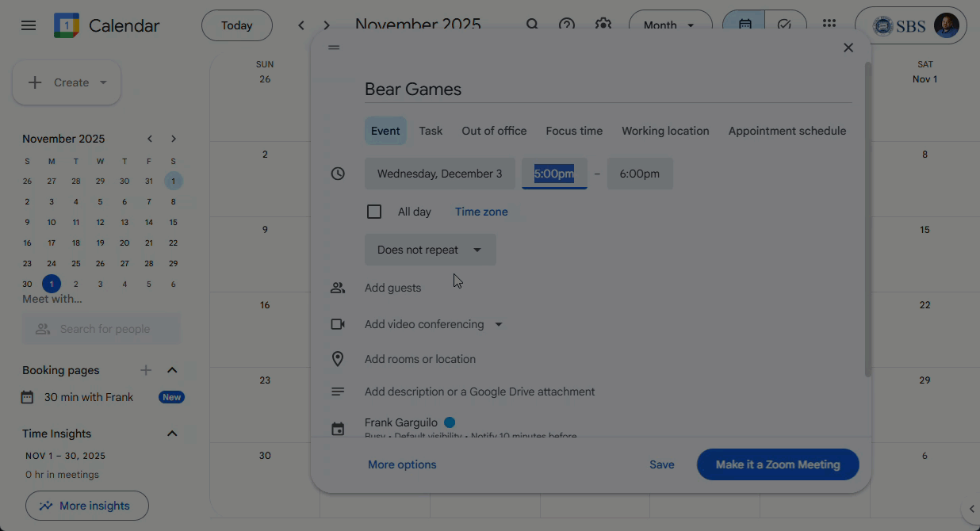The width and height of the screenshot is (980, 531).
Task: Open the Wednesday, December 3 date picker
Action: (440, 174)
